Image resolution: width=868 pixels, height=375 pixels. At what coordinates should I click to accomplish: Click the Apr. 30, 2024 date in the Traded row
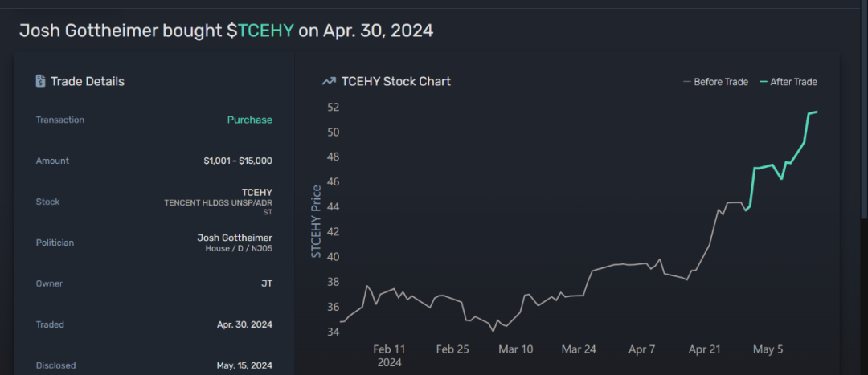point(244,324)
